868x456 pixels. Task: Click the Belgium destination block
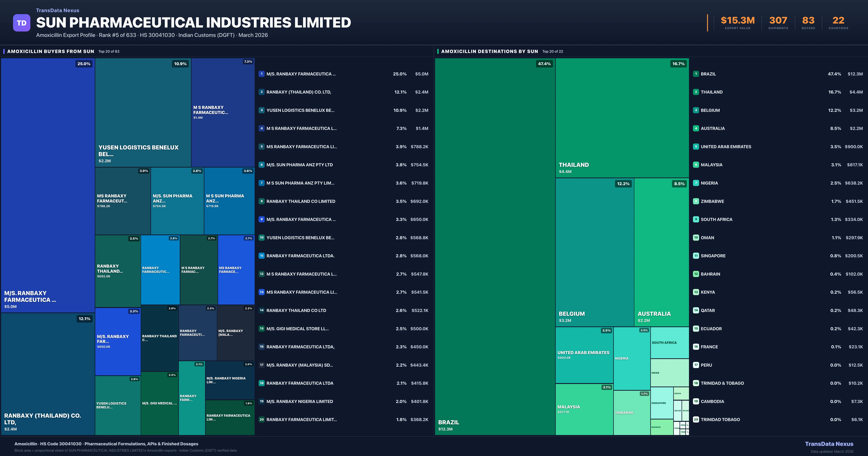click(594, 252)
